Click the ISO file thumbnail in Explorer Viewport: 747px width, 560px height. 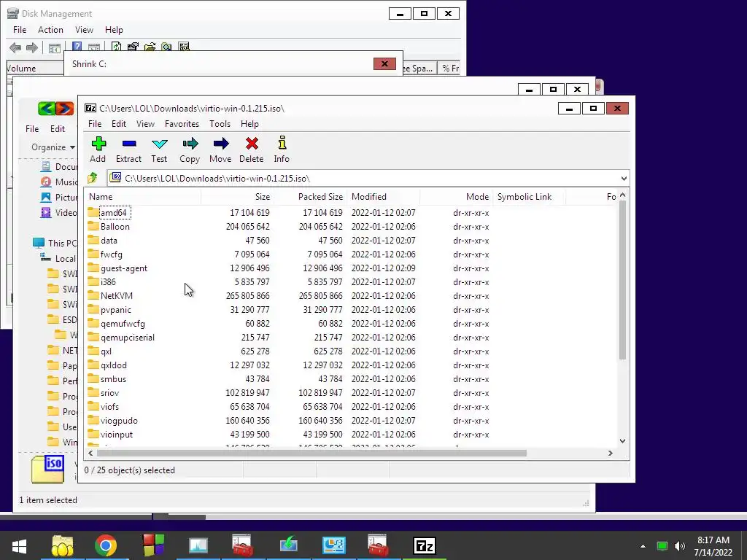[47, 469]
